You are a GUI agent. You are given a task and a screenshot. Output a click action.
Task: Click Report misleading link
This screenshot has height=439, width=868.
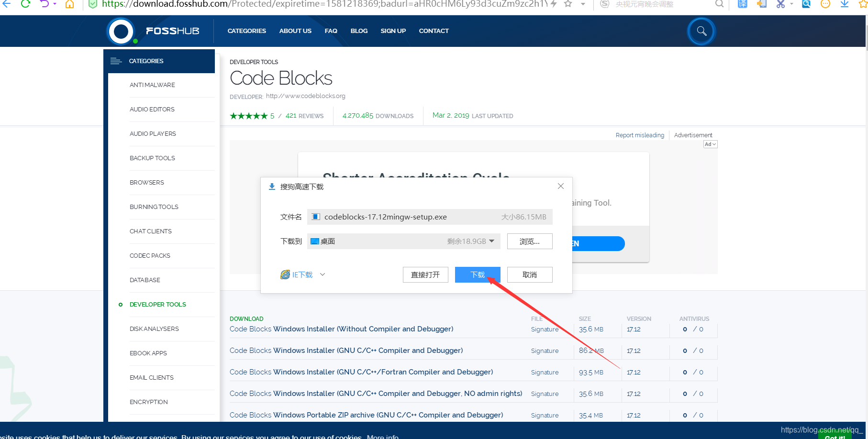click(x=640, y=135)
